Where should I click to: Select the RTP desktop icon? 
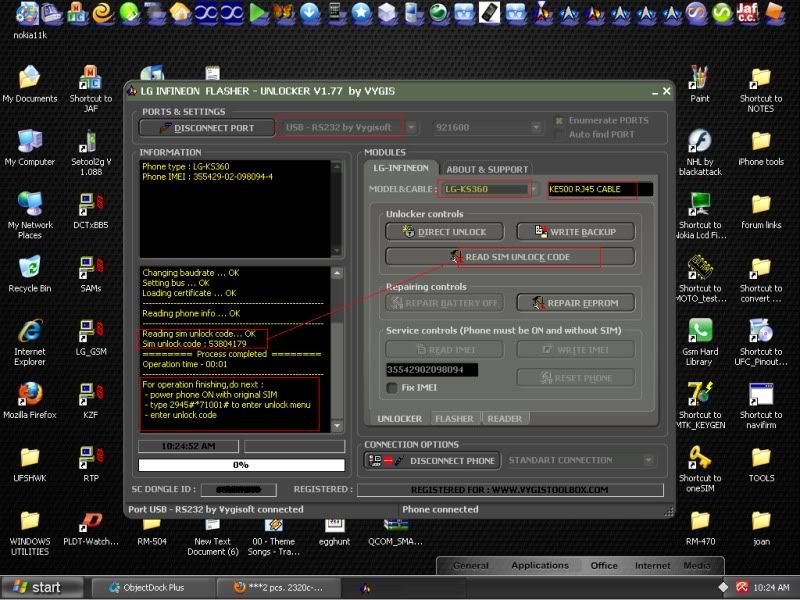[90, 464]
